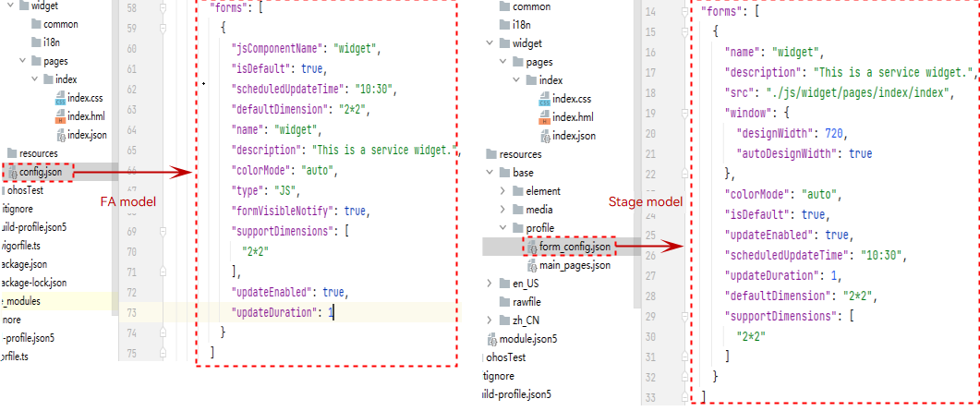Click the index.css file icon in FA model tree
This screenshot has width=980, height=411.
tap(60, 98)
